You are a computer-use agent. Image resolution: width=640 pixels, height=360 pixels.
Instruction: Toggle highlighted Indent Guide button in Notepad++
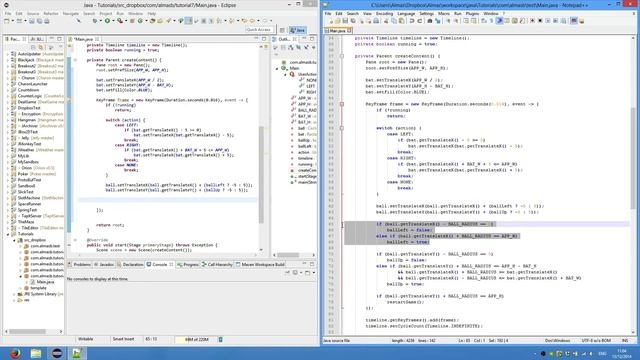coord(499,21)
